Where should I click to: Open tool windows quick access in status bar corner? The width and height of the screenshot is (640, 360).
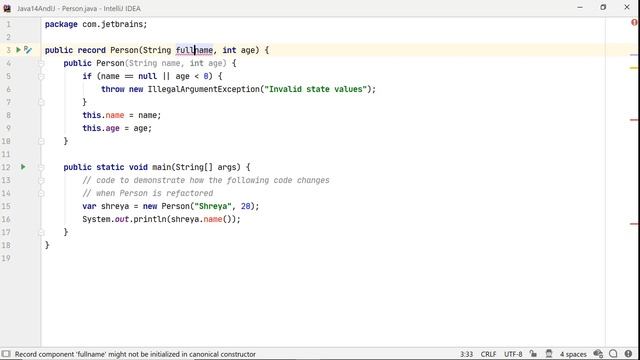tap(6, 354)
